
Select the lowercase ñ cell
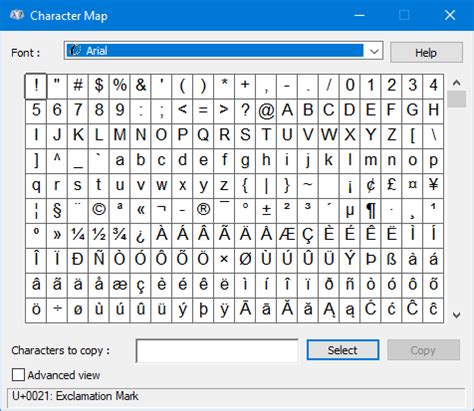click(350, 285)
